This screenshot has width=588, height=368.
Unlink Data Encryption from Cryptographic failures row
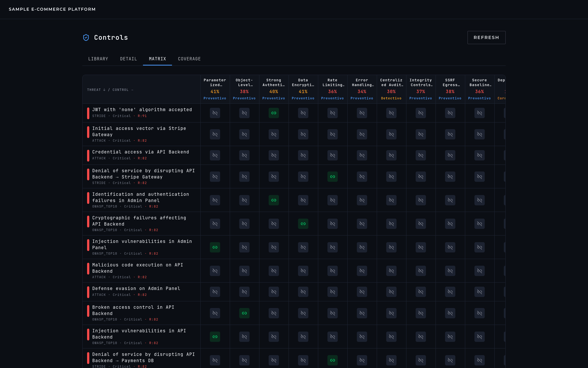click(x=303, y=224)
